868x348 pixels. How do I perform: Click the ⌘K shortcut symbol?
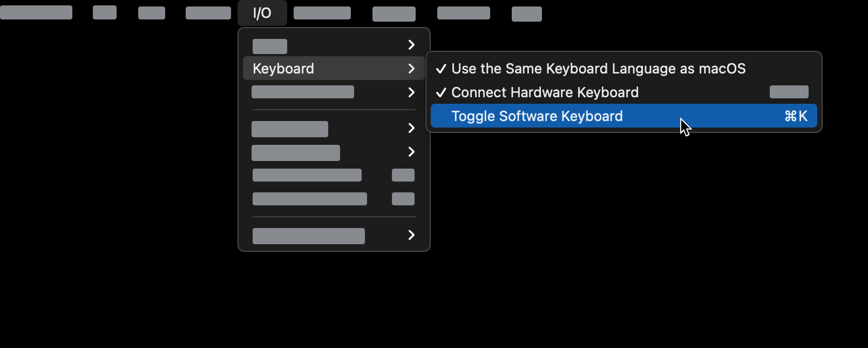pos(796,116)
